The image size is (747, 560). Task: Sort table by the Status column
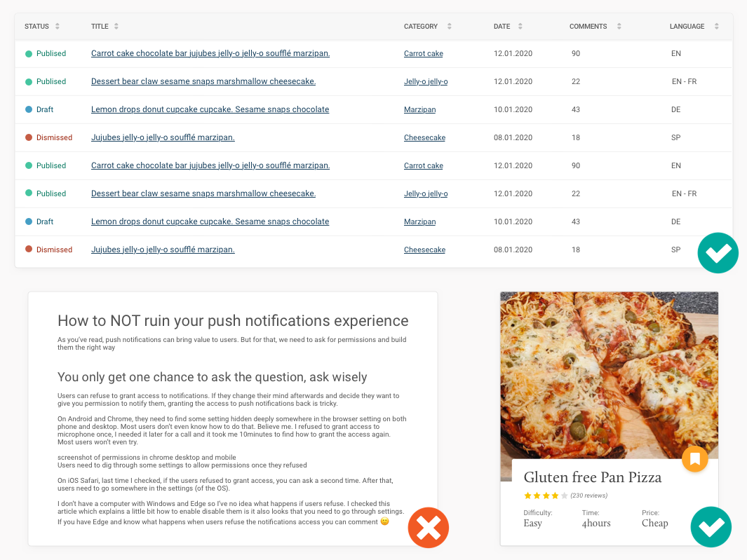point(57,27)
